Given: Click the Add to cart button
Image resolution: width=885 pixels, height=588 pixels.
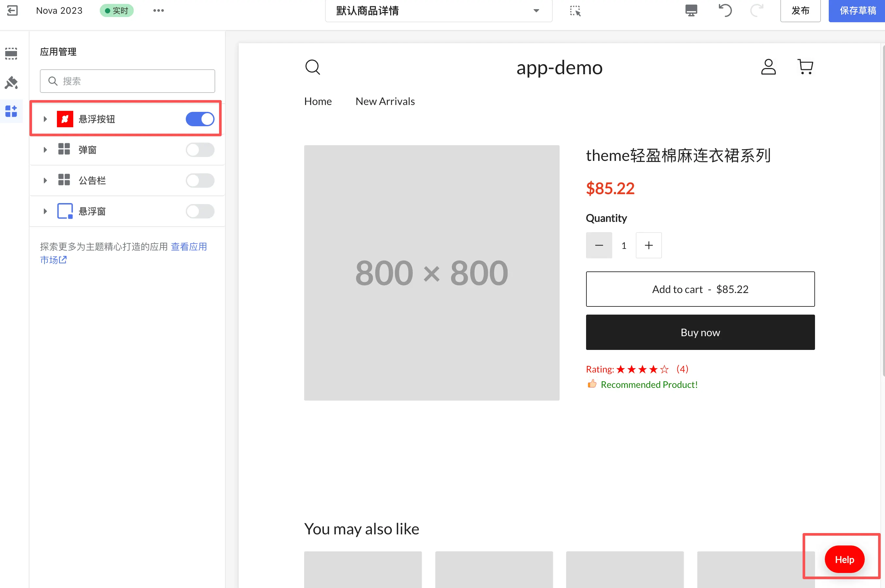Looking at the screenshot, I should coord(700,289).
